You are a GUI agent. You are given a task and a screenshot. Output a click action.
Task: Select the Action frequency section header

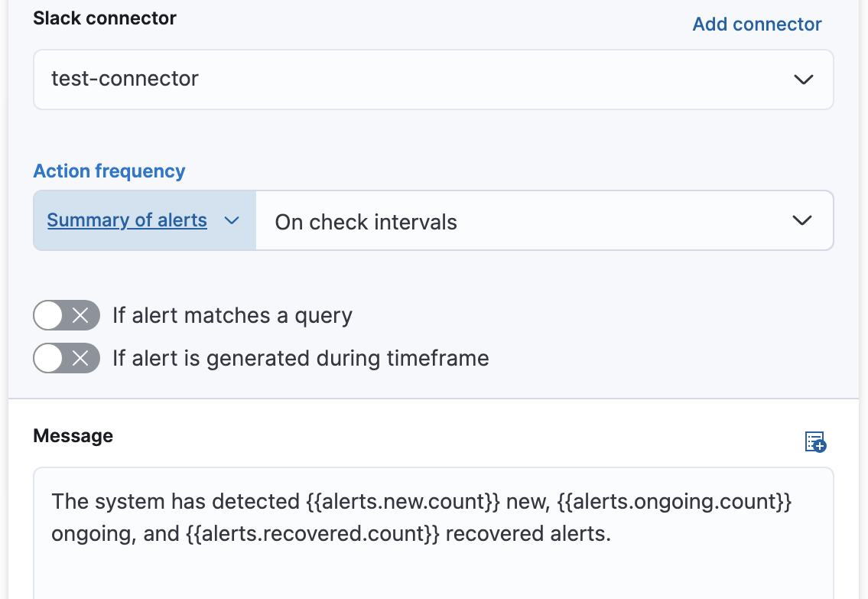[x=109, y=171]
